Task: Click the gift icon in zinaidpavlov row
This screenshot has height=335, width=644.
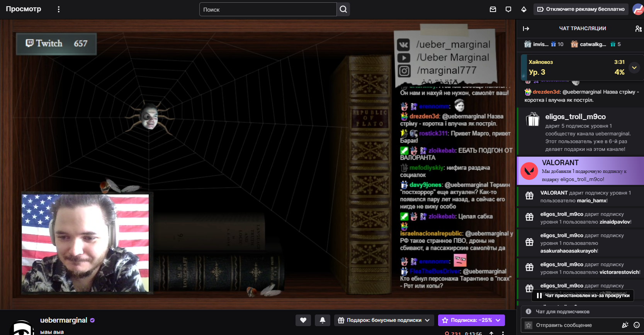Action: pyautogui.click(x=529, y=217)
